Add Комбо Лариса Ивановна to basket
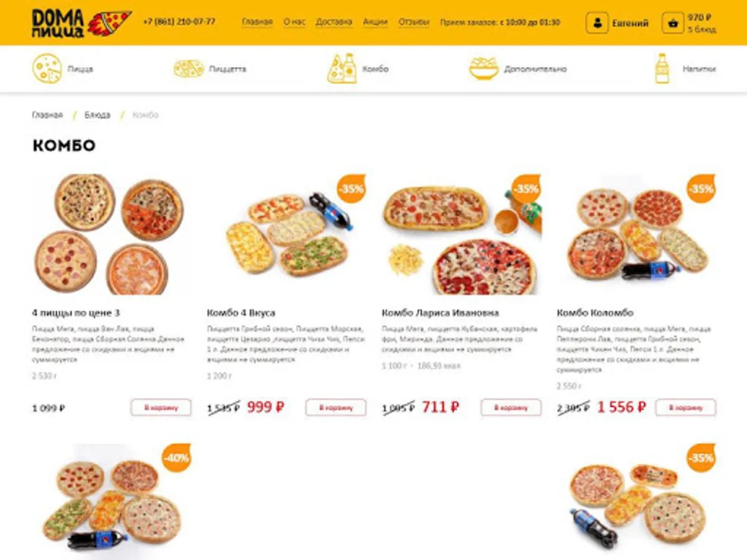 (x=511, y=408)
